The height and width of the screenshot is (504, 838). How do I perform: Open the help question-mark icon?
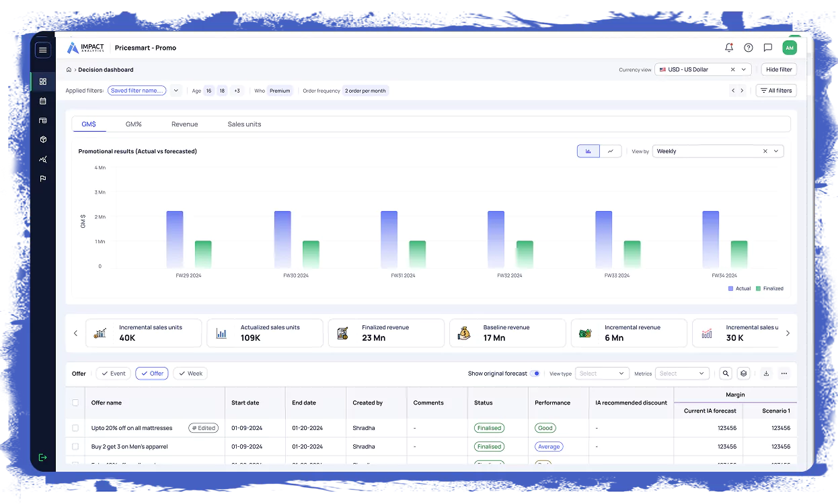(749, 48)
